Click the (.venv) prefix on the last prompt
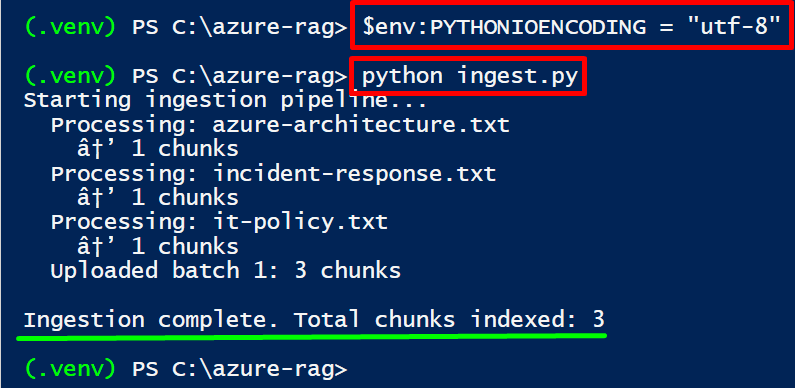 click(x=71, y=370)
